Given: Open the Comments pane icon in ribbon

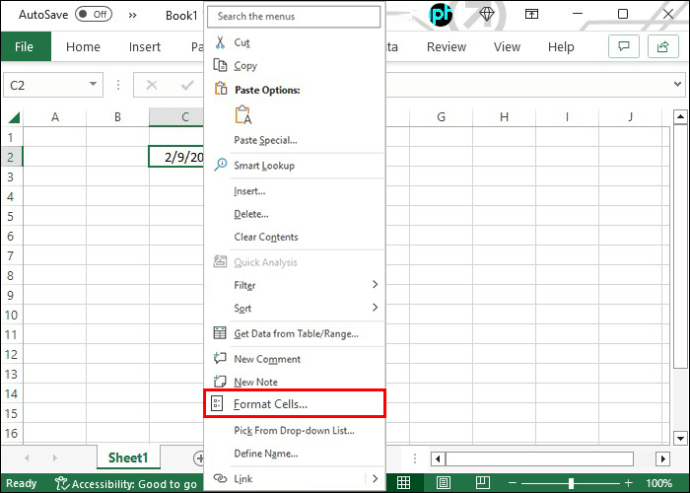Looking at the screenshot, I should point(625,47).
